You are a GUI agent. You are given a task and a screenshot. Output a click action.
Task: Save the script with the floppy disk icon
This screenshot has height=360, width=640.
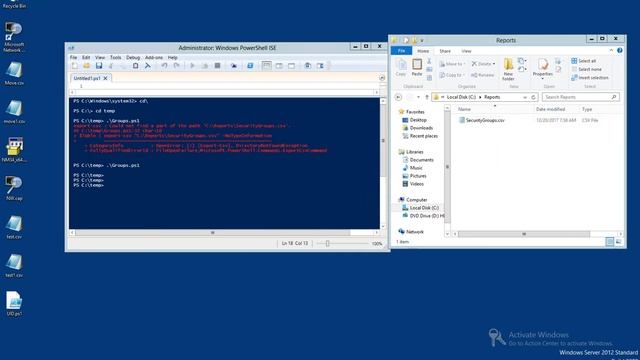(x=99, y=66)
